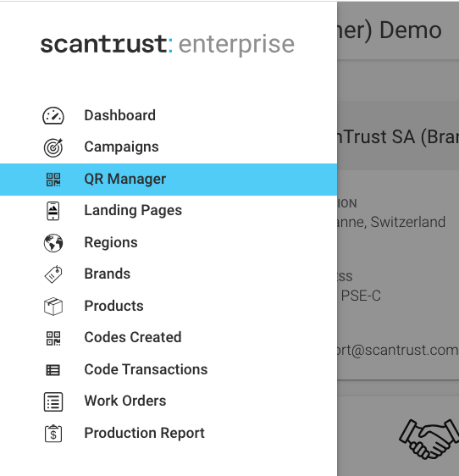Click the Work Orders list icon
The height and width of the screenshot is (476, 459).
(53, 402)
